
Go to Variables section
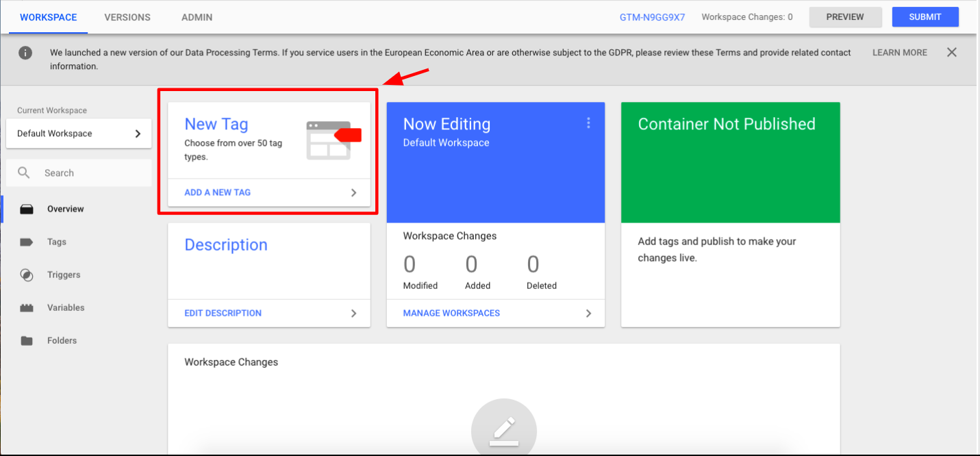pos(66,308)
